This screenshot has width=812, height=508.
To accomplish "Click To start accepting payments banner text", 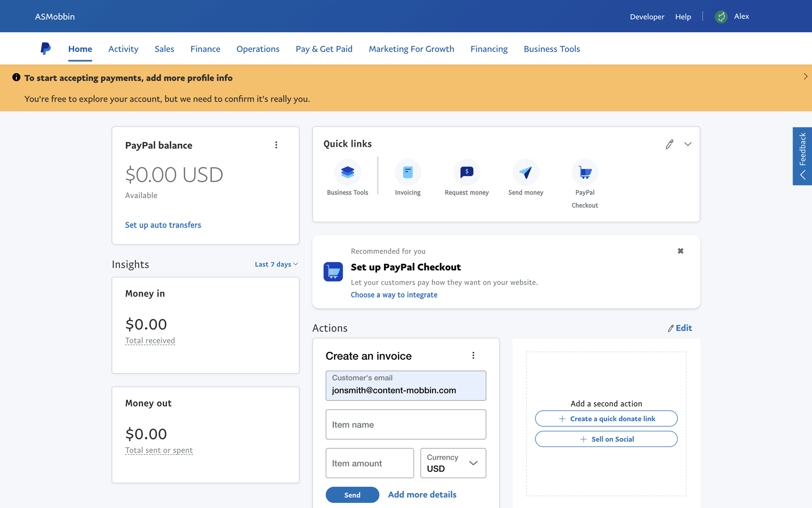I will 128,78.
